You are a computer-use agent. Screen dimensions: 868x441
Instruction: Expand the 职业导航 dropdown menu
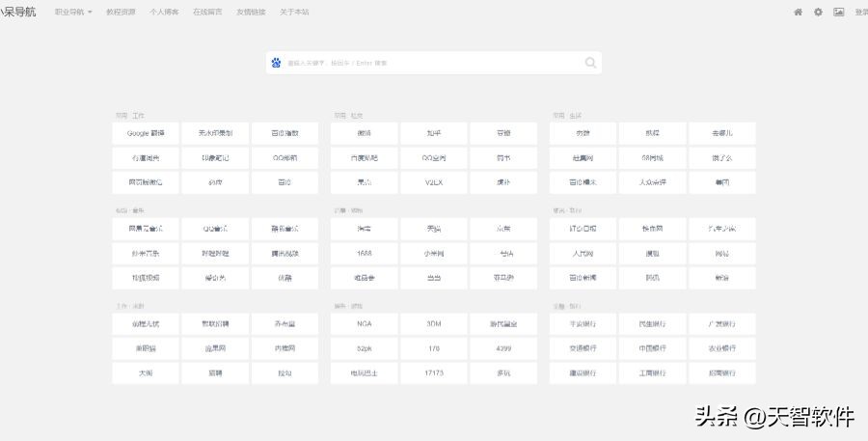(73, 13)
